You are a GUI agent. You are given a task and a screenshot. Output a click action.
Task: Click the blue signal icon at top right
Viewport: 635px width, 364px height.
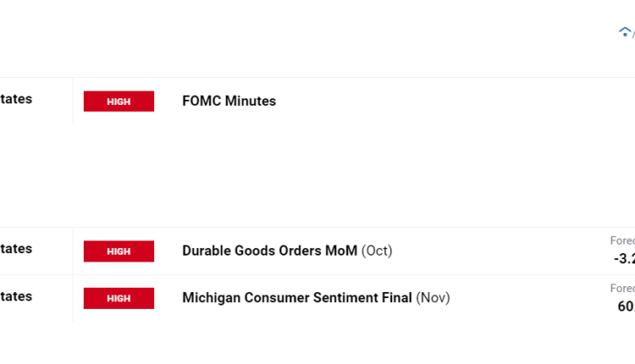point(625,32)
